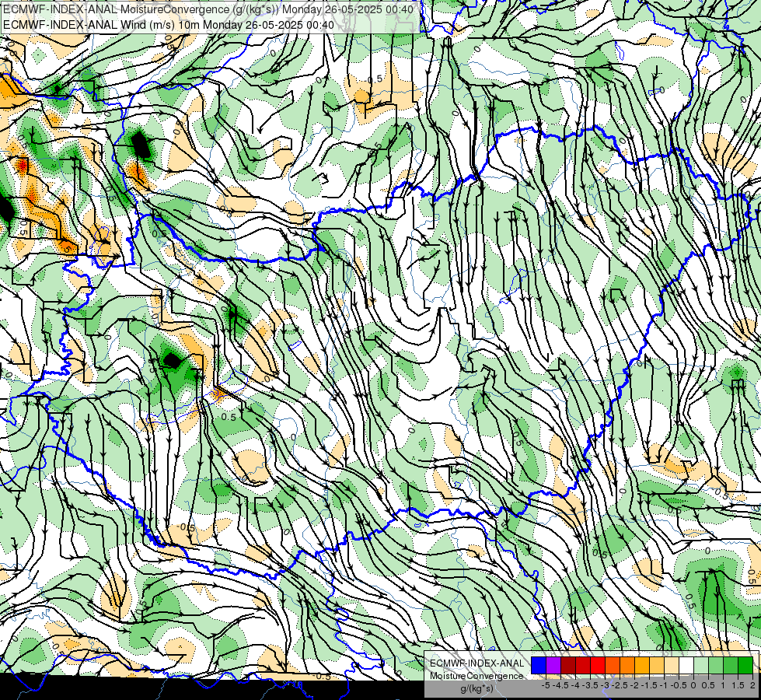Click legend swatch between -1.5 and -1

657,665
